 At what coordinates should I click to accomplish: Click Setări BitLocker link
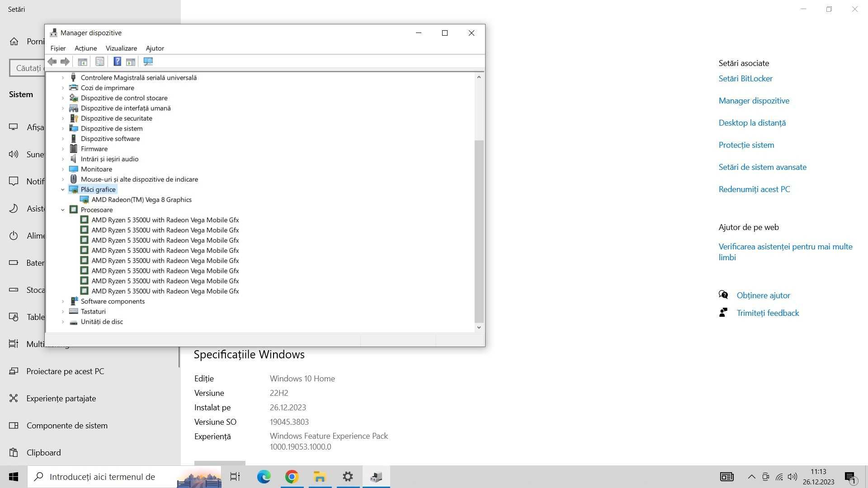click(745, 78)
